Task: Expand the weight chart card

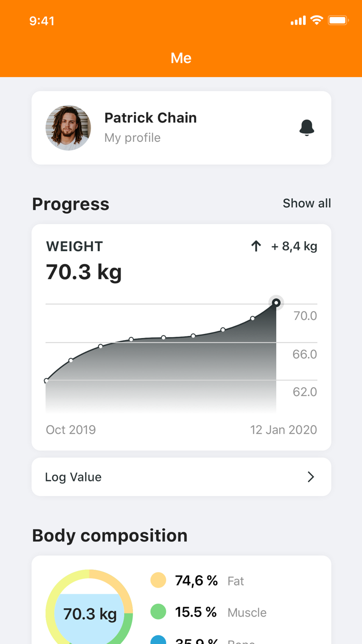Action: [x=181, y=336]
